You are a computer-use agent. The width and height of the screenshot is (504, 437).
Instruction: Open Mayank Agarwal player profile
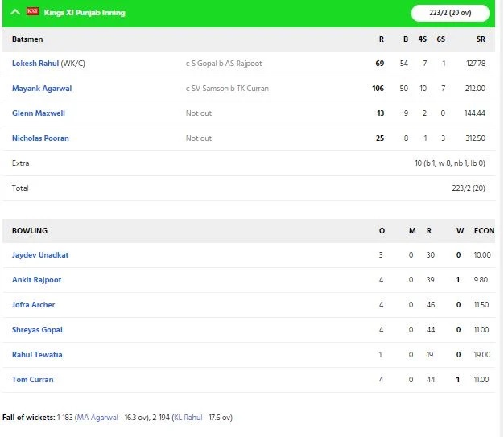42,89
